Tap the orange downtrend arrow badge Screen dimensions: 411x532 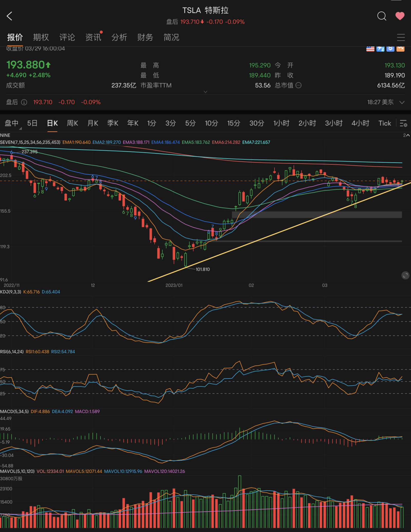400,49
